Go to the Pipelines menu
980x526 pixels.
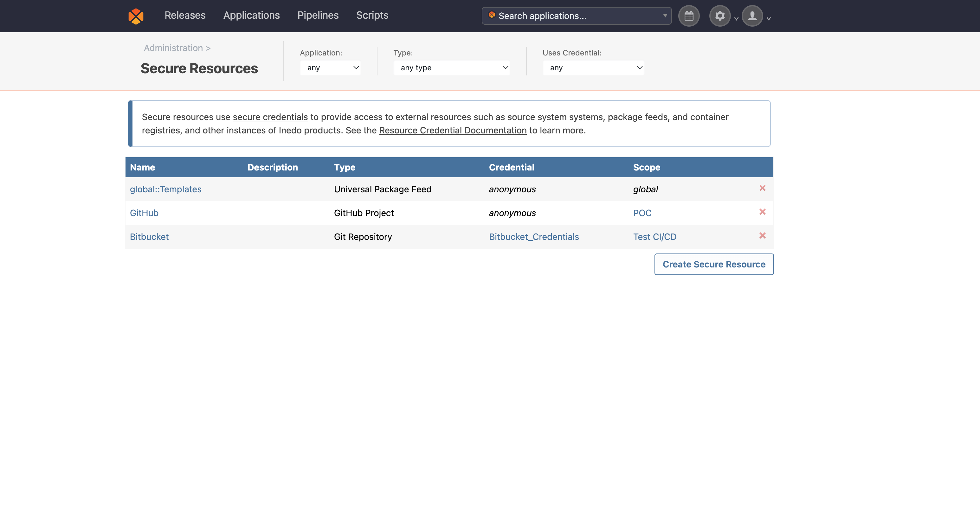(x=318, y=15)
